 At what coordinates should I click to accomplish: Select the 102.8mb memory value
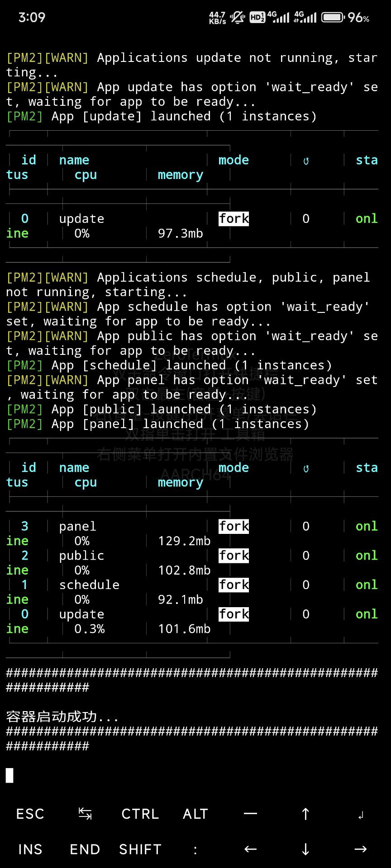tap(184, 570)
